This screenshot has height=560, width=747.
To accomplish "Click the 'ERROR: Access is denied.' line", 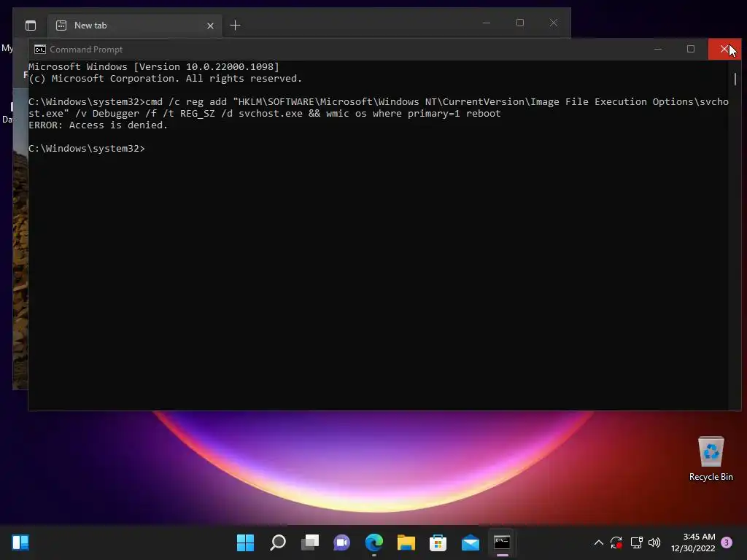I will tap(98, 125).
